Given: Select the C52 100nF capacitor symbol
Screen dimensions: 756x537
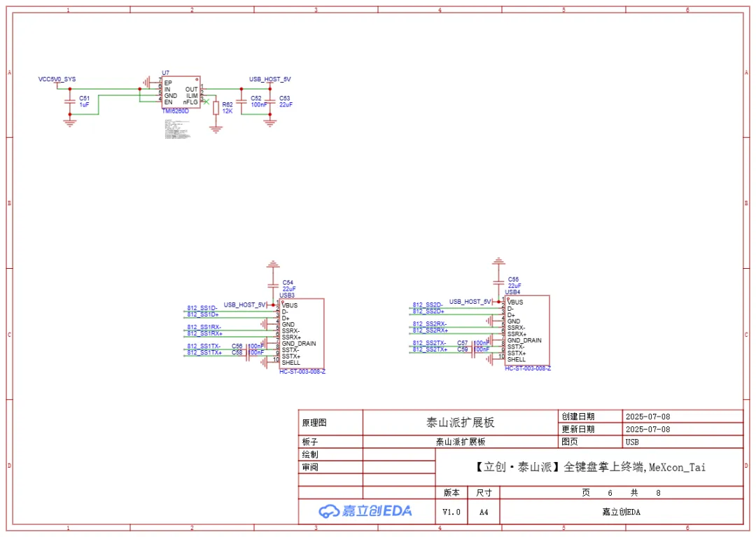Looking at the screenshot, I should (241, 102).
